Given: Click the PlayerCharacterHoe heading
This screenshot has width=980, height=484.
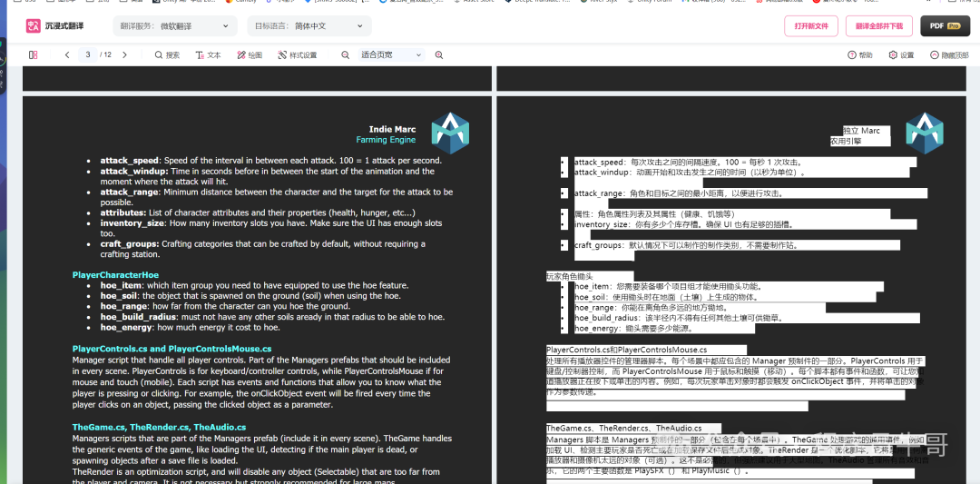Looking at the screenshot, I should pyautogui.click(x=115, y=275).
